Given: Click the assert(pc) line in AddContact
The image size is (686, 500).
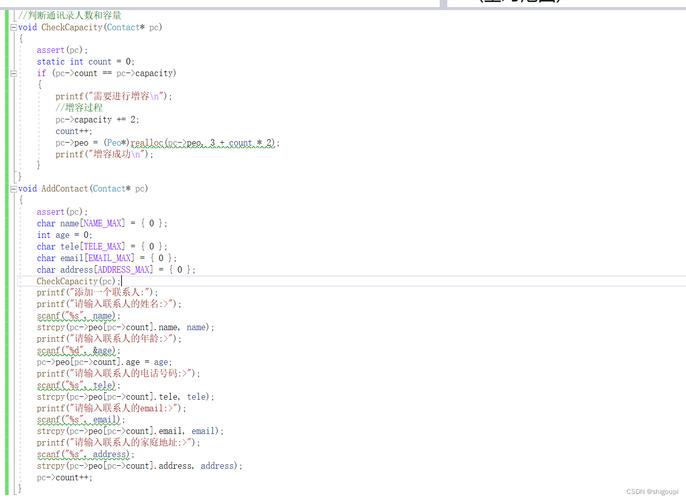Looking at the screenshot, I should pyautogui.click(x=62, y=212).
